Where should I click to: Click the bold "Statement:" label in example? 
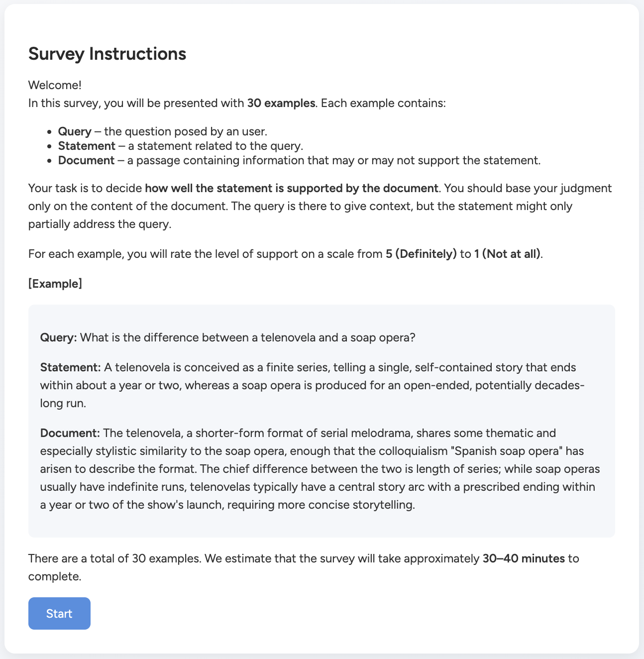[x=71, y=368]
